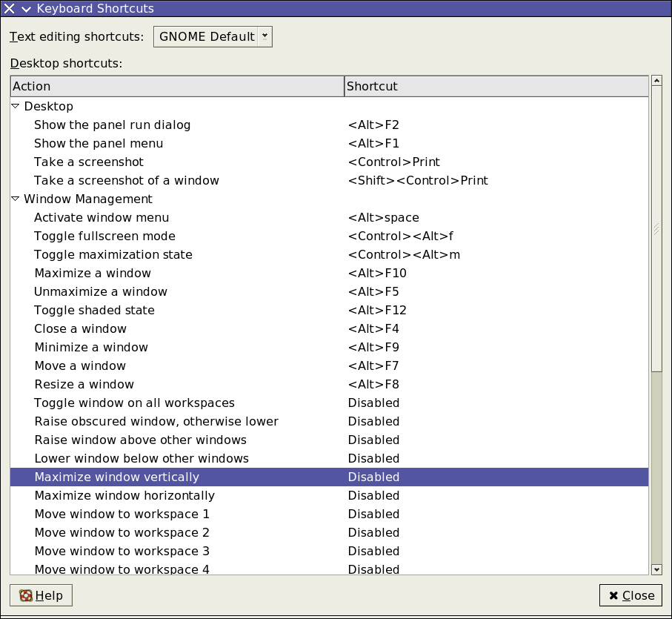The width and height of the screenshot is (672, 619).
Task: Click the Action column header
Action: (x=177, y=86)
